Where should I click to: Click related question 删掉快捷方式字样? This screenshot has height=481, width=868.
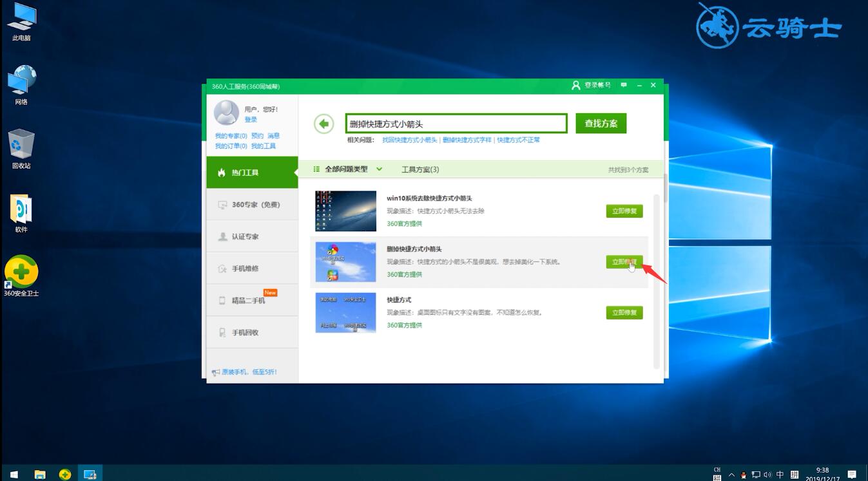467,140
